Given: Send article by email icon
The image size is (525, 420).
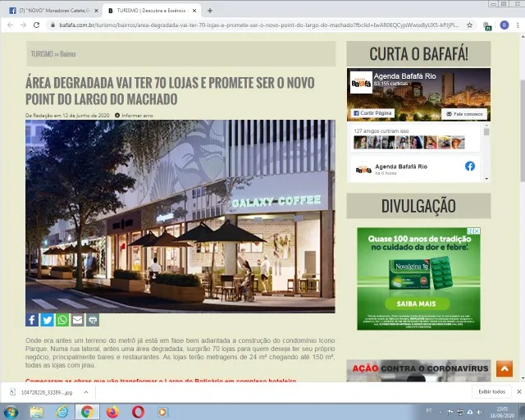Looking at the screenshot, I should pyautogui.click(x=78, y=320).
